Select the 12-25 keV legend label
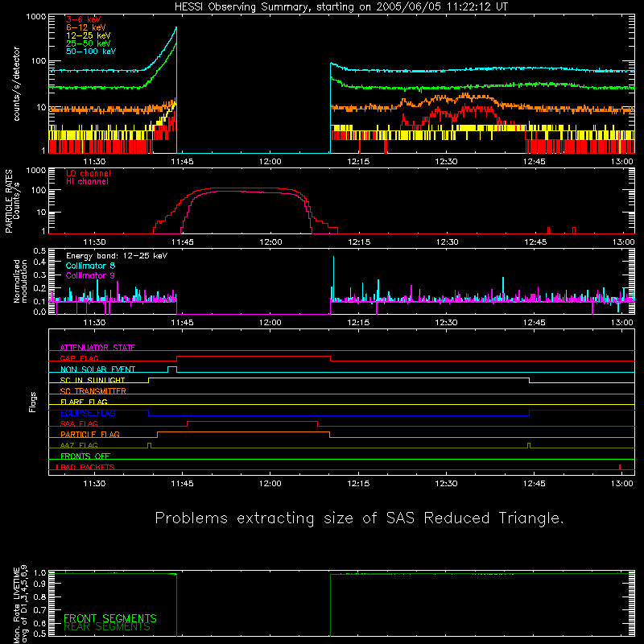 click(89, 35)
